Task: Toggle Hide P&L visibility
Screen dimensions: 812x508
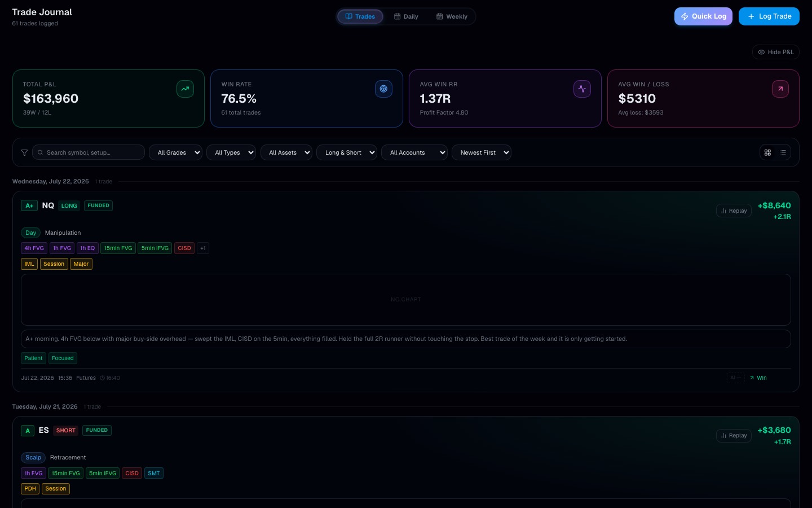Action: pos(776,52)
